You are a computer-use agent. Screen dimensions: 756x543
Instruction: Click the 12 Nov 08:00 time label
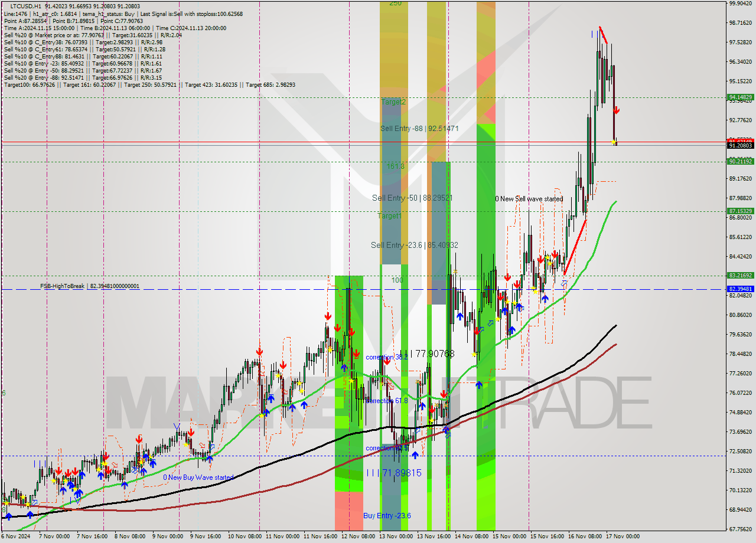click(x=359, y=537)
